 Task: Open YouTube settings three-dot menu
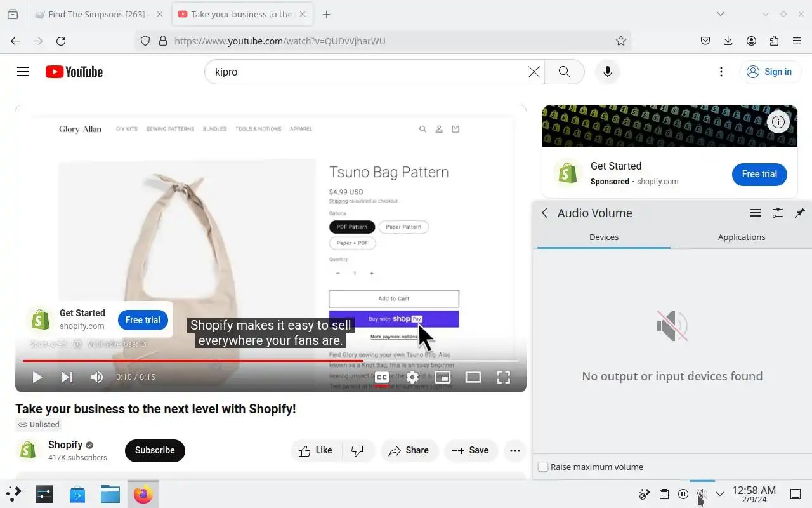pos(721,72)
